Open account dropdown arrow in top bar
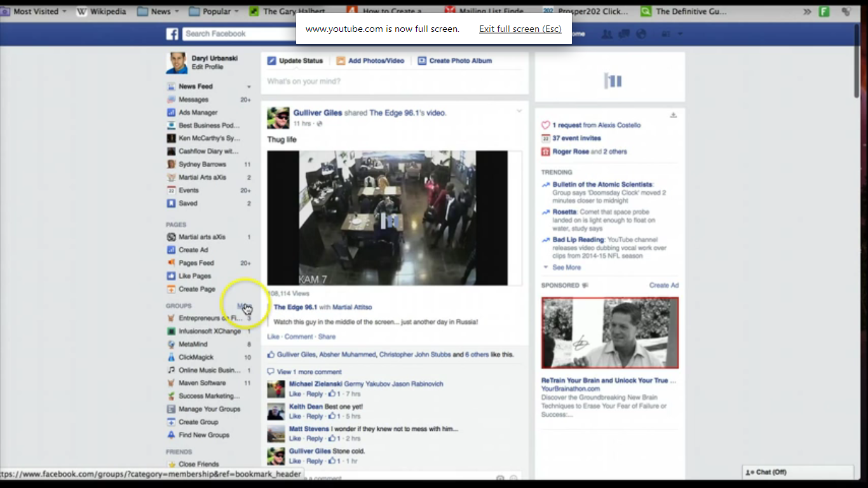Image resolution: width=868 pixels, height=488 pixels. point(680,34)
